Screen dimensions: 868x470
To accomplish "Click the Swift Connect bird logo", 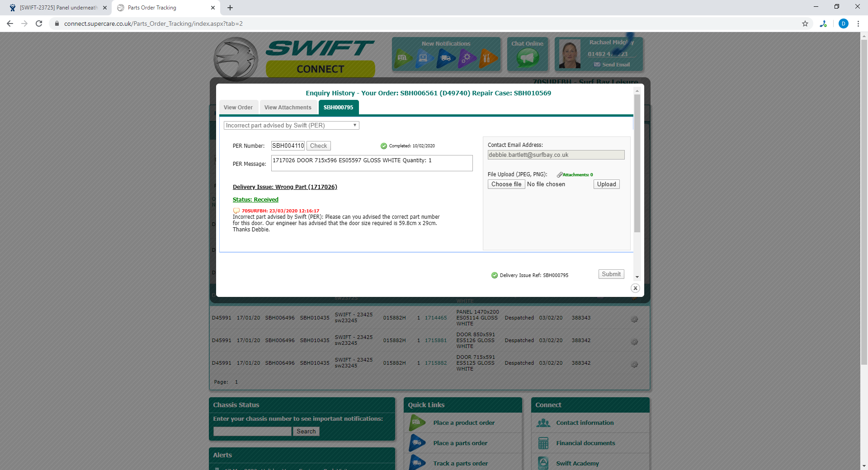I will tap(236, 59).
